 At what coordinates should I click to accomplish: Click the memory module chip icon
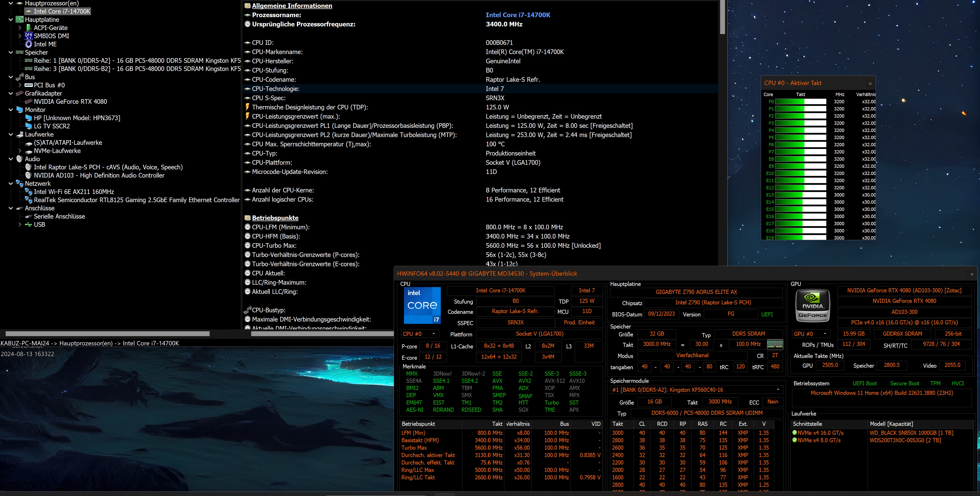[775, 344]
